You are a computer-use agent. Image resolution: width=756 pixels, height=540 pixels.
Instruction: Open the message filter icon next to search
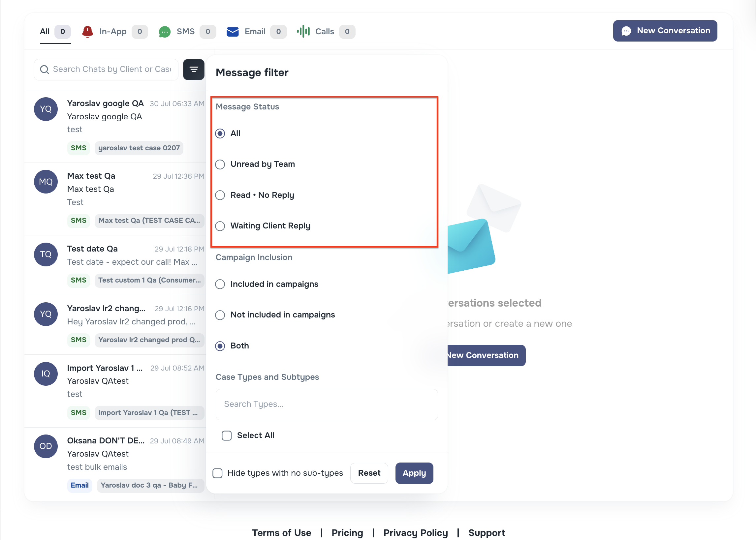pyautogui.click(x=194, y=70)
